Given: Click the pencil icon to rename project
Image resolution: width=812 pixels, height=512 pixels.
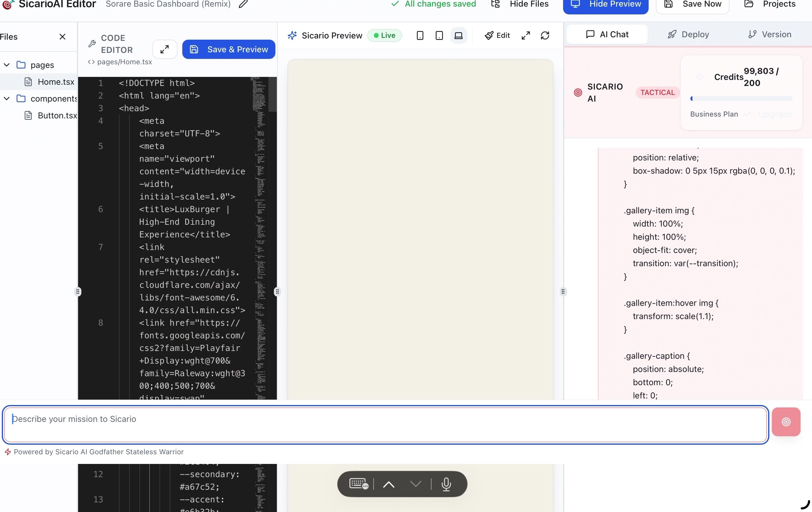Looking at the screenshot, I should 243,4.
